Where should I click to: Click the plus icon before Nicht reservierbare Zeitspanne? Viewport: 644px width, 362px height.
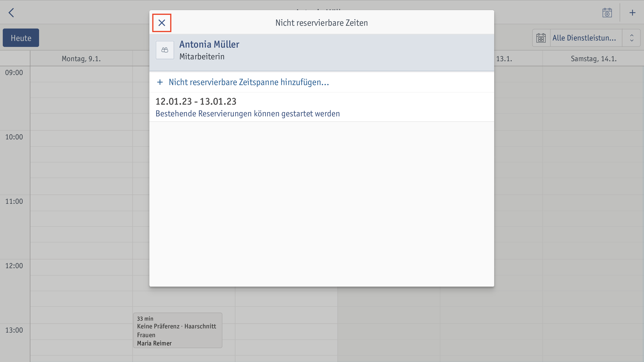[160, 82]
